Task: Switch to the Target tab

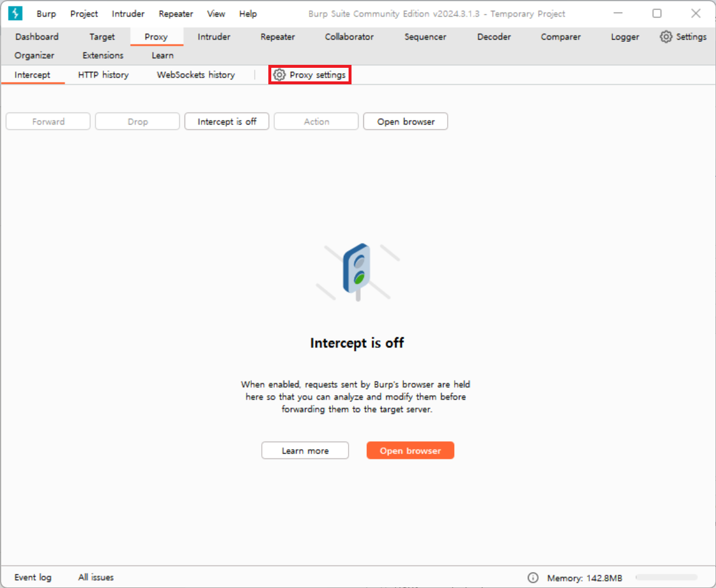Action: (102, 37)
